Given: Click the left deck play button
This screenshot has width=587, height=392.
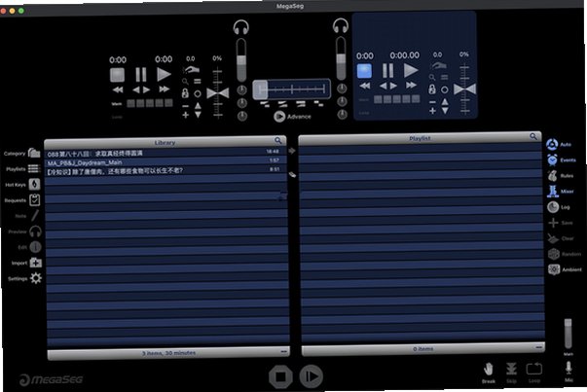Looking at the screenshot, I should 164,74.
